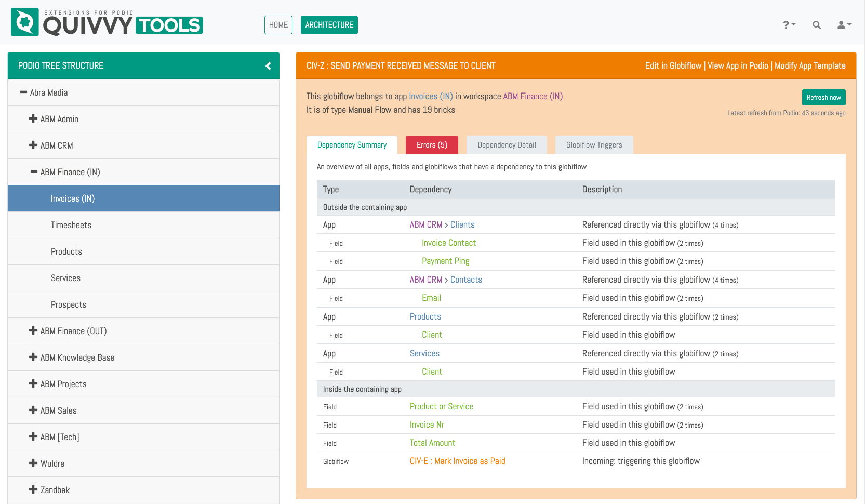The height and width of the screenshot is (504, 865).
Task: Open the CIV-E : Mark Invoice as Paid link
Action: pyautogui.click(x=457, y=461)
